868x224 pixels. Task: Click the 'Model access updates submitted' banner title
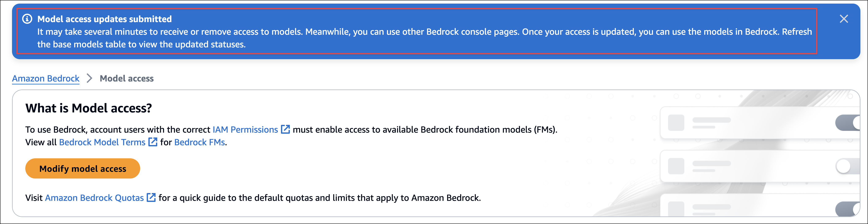point(105,19)
